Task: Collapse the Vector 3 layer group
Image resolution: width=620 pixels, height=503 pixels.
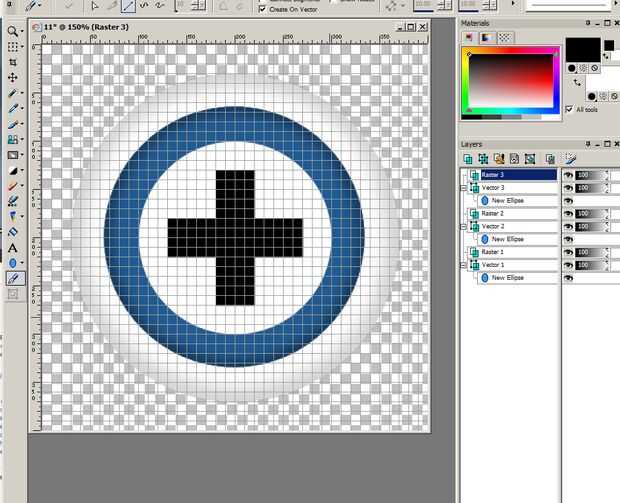Action: click(x=463, y=188)
